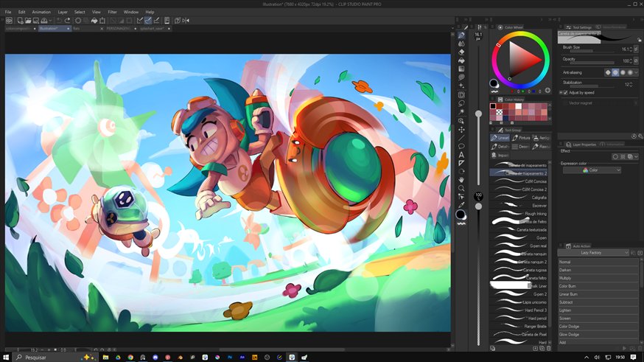Select the second anti-aliasing level
This screenshot has height=362, width=644.
tap(615, 73)
